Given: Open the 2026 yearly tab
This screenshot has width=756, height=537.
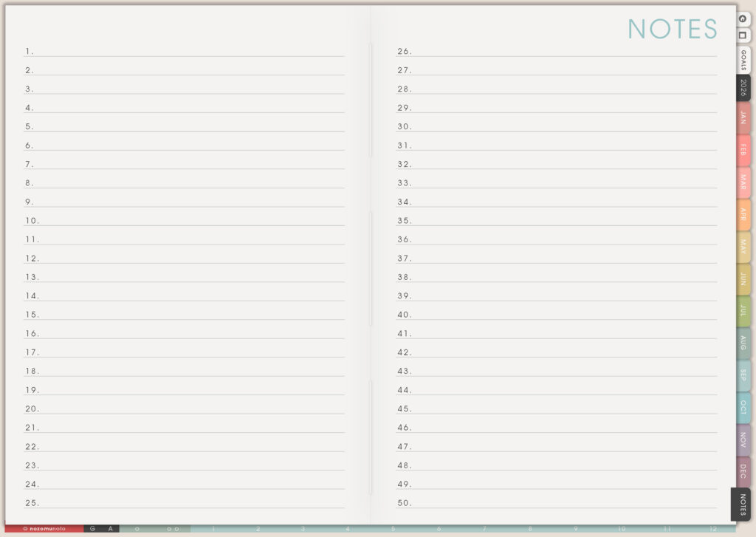Looking at the screenshot, I should coord(743,88).
